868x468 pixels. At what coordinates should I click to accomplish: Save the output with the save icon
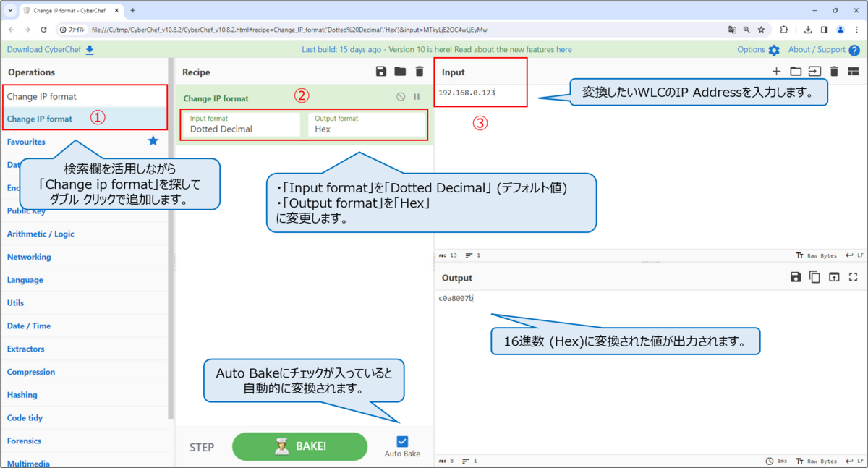(796, 277)
